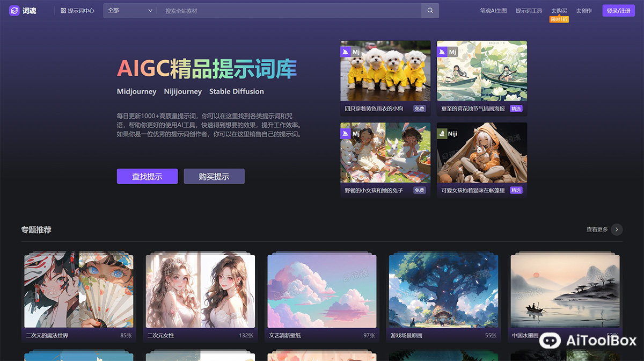
Task: Click the 查看更多 link
Action: (x=597, y=229)
